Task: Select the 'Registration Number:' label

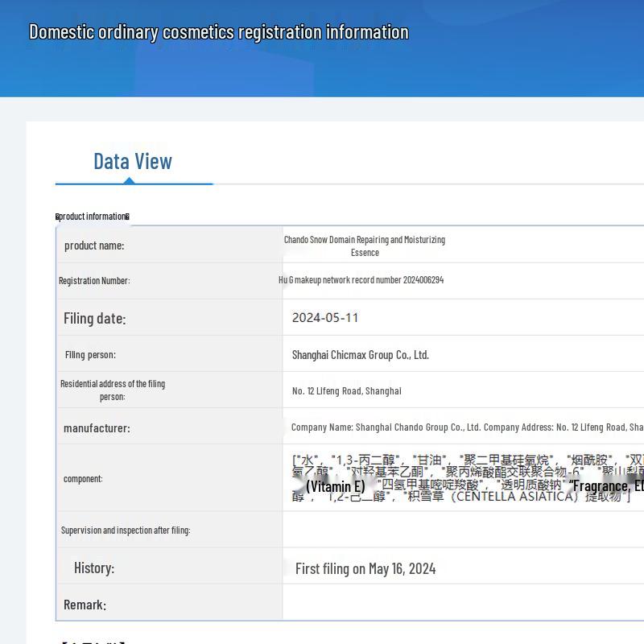Action: coord(94,281)
